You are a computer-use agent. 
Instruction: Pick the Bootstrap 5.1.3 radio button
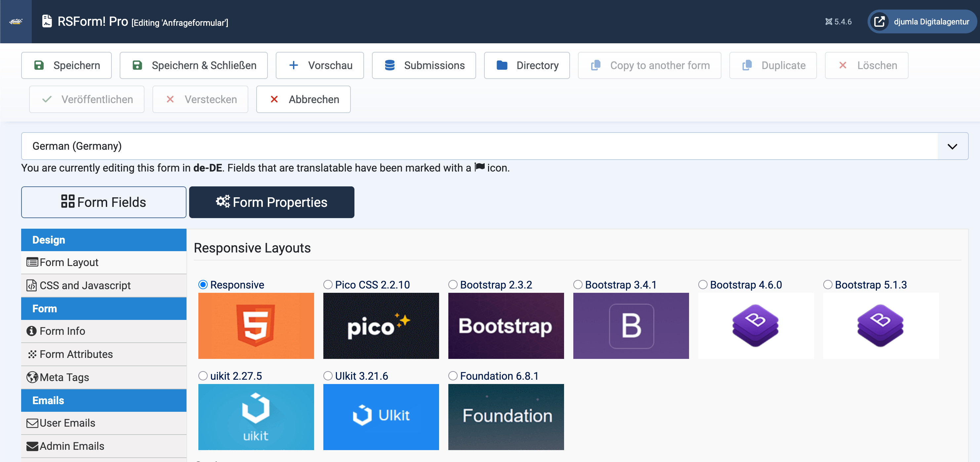(x=828, y=285)
